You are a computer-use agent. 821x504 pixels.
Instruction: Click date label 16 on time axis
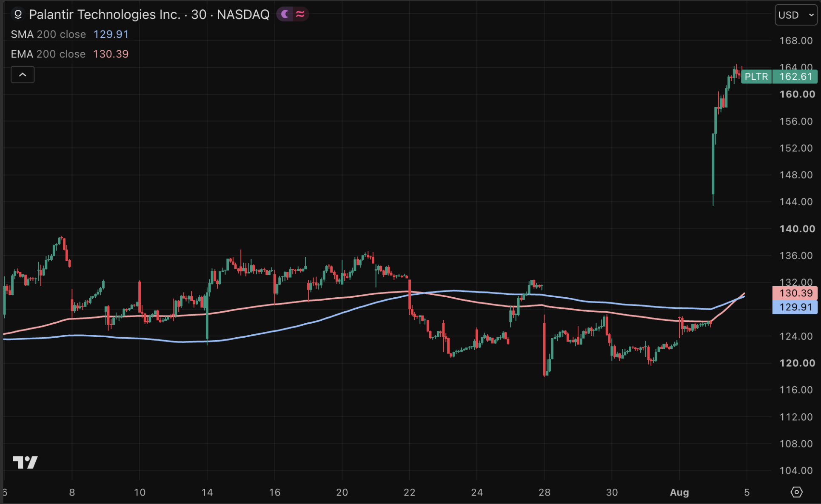click(275, 493)
